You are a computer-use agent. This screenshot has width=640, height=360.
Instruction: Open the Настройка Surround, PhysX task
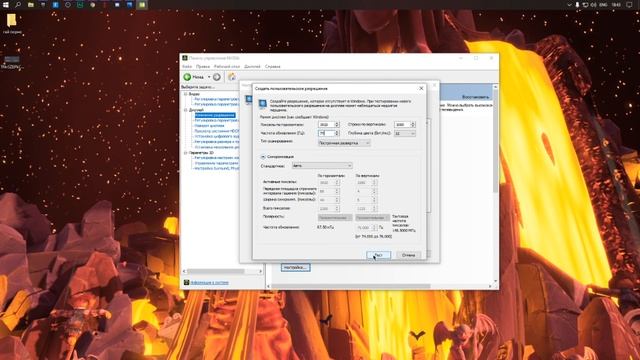217,168
